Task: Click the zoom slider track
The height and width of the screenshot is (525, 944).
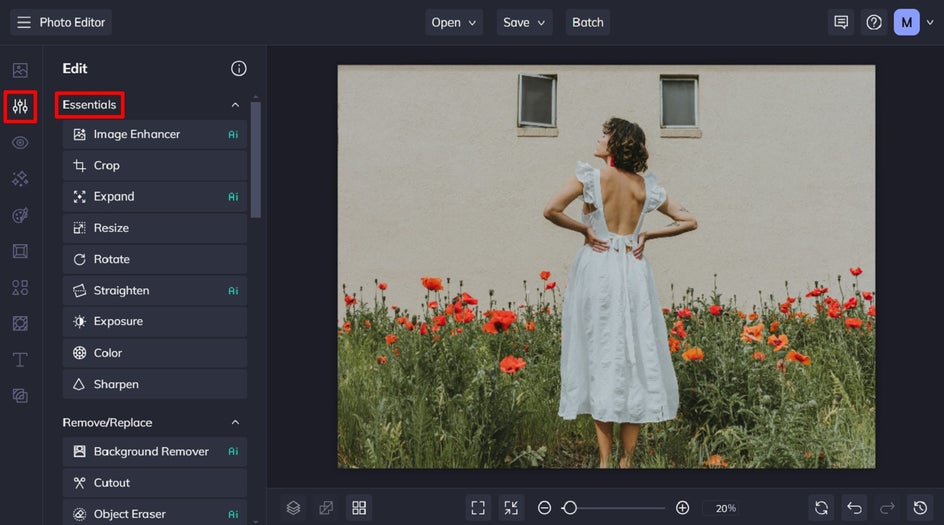Action: 620,508
